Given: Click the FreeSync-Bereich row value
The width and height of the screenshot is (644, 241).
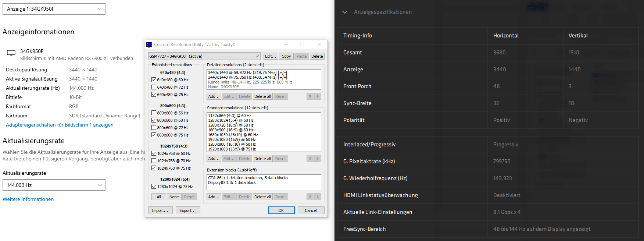Looking at the screenshot, I should [542, 229].
